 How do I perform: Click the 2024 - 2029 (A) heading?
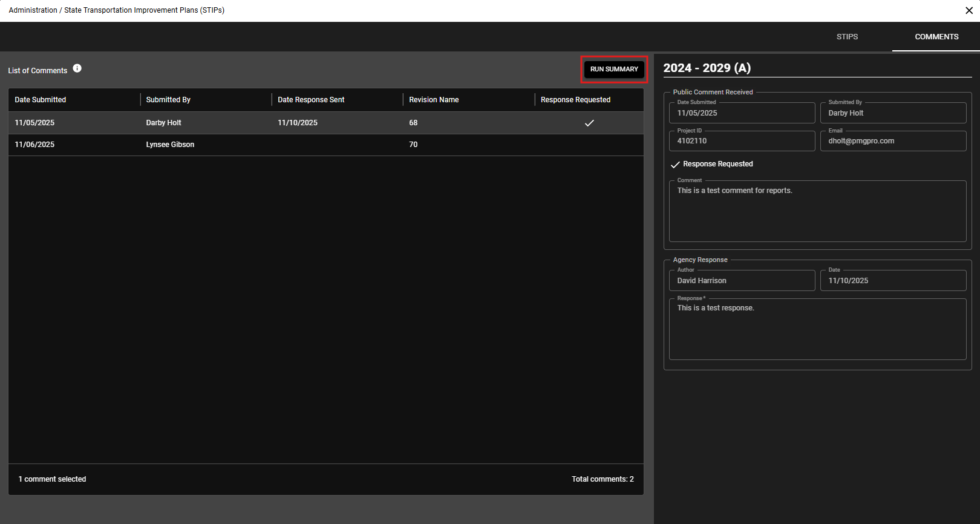(707, 68)
